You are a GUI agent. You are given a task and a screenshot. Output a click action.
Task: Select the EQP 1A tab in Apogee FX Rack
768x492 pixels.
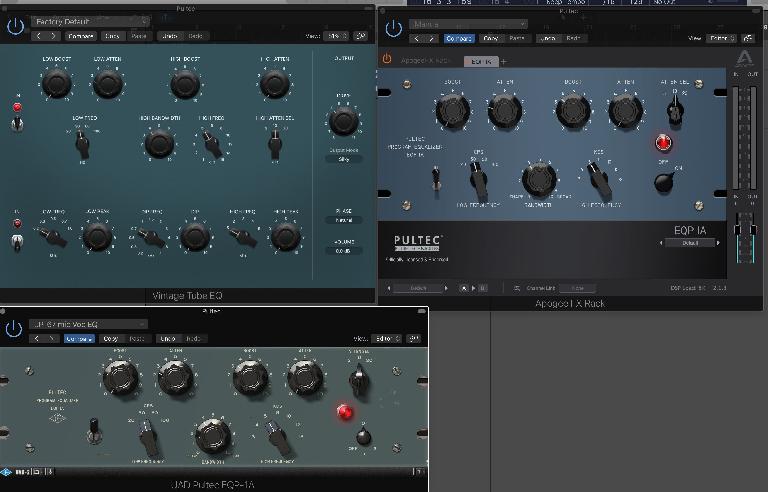pos(480,61)
